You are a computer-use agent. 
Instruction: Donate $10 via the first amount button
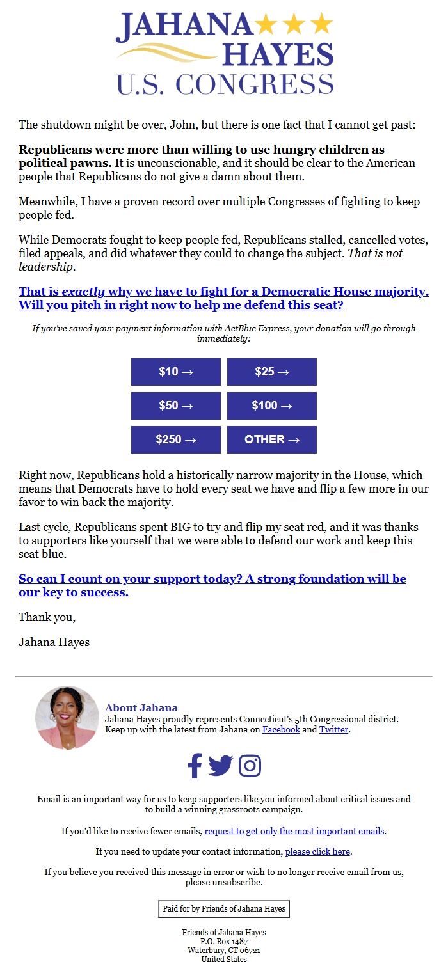tap(176, 372)
